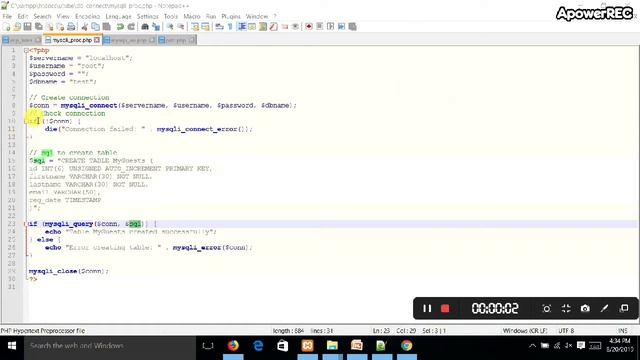Toggle file monitoring eye icon
The height and width of the screenshot is (360, 640).
(x=296, y=27)
